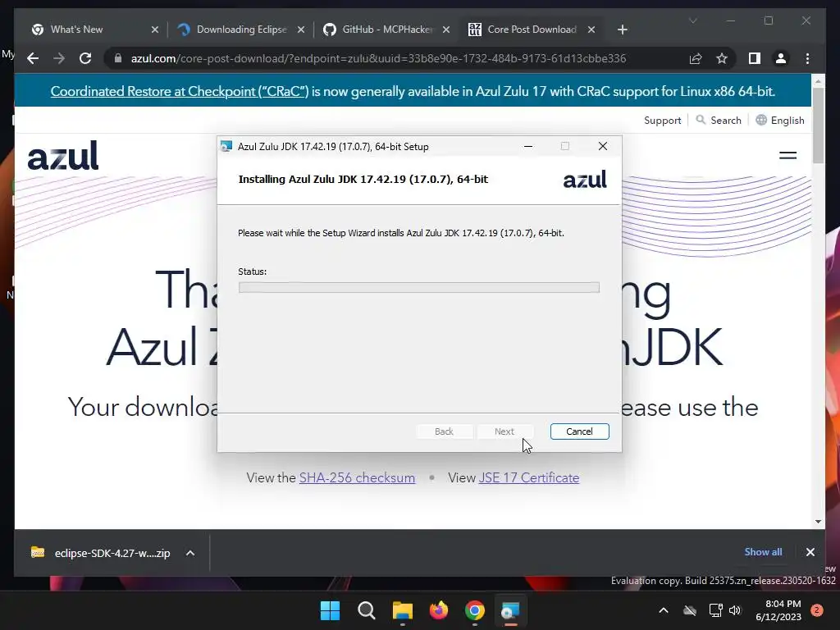Screen dimensions: 840x630
Task: Show all downloads
Action: coord(763,552)
